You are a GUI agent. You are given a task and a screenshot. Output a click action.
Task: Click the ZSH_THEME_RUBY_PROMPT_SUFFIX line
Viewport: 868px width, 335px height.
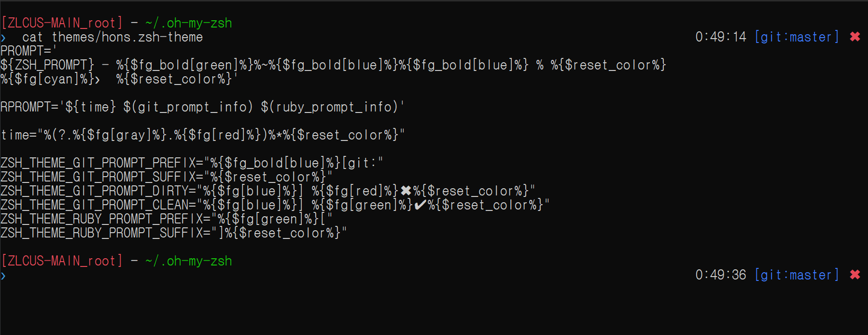(x=174, y=233)
